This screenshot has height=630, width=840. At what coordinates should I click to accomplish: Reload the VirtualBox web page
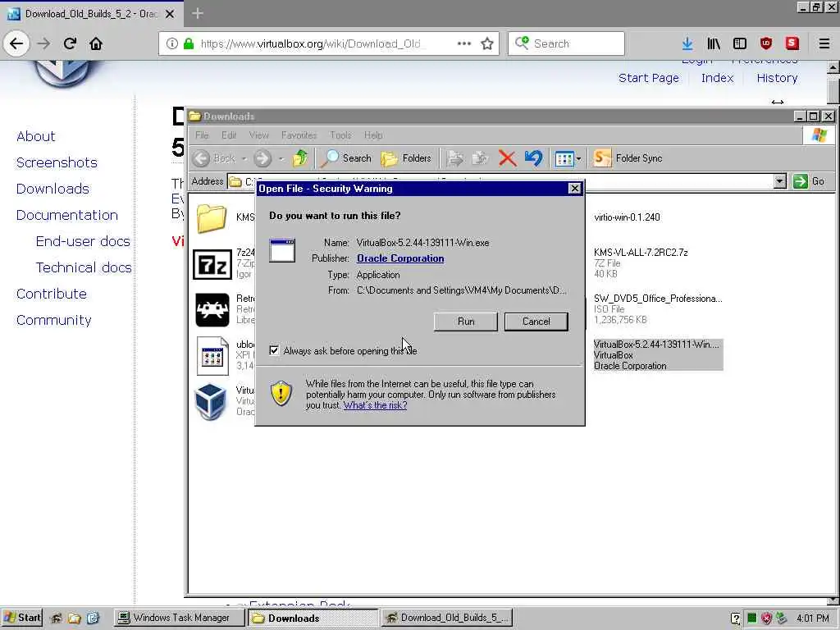[x=70, y=43]
